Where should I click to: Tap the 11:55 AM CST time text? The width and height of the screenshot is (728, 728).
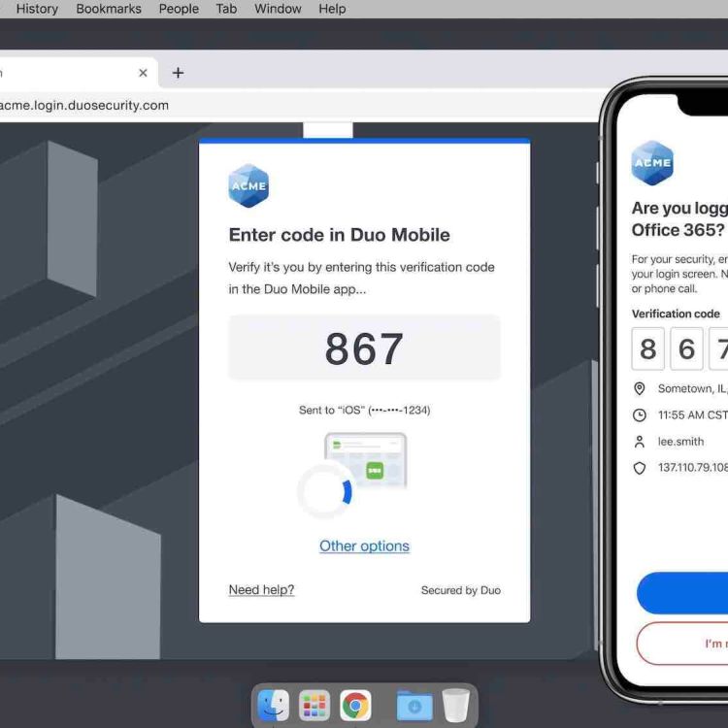pos(692,415)
